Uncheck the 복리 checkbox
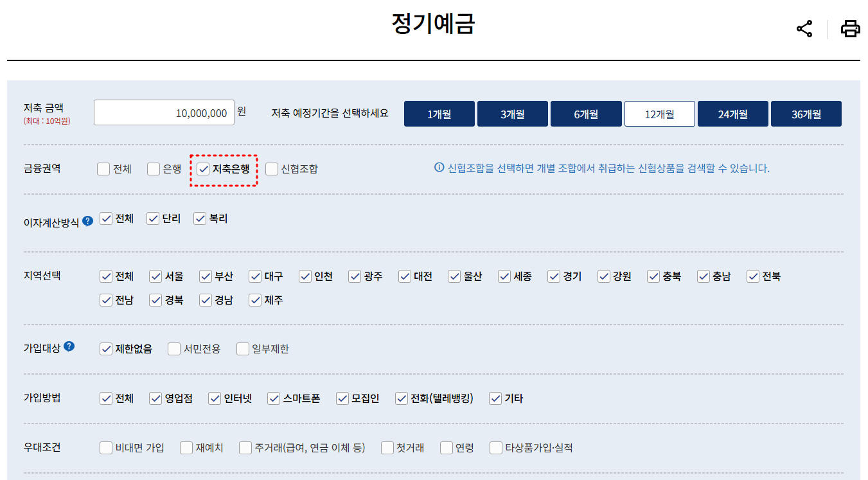Screen dimensions: 868x480 (200, 218)
